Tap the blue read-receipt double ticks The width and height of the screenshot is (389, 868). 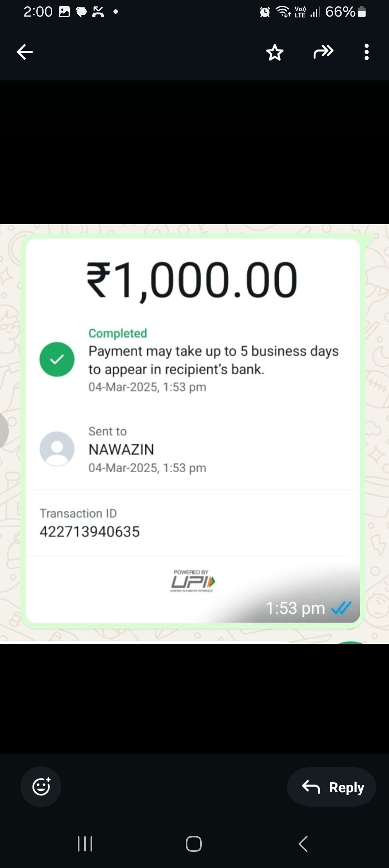341,608
